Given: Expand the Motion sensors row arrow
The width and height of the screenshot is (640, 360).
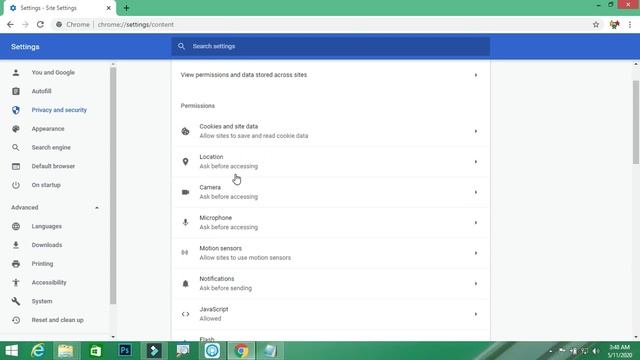Looking at the screenshot, I should (x=476, y=253).
